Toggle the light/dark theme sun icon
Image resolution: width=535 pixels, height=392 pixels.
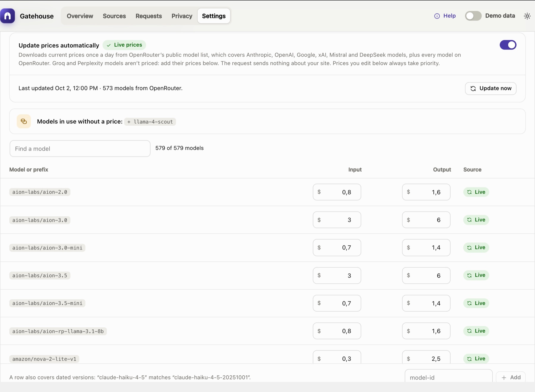[527, 16]
